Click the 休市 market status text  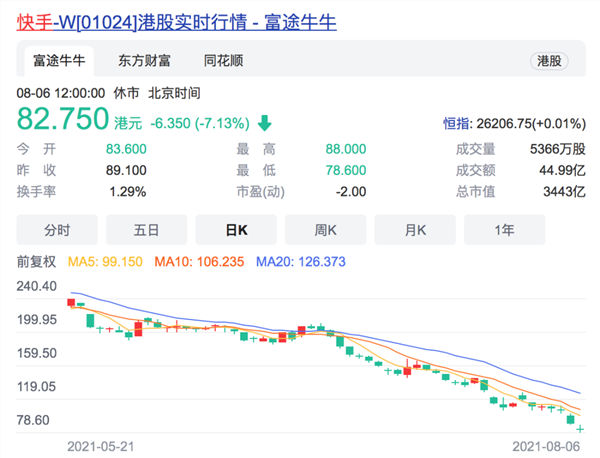pos(126,93)
